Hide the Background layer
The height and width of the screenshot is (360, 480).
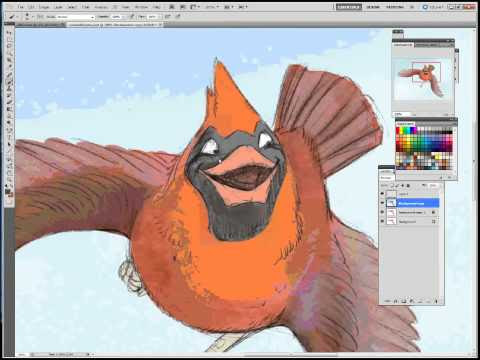click(x=382, y=221)
